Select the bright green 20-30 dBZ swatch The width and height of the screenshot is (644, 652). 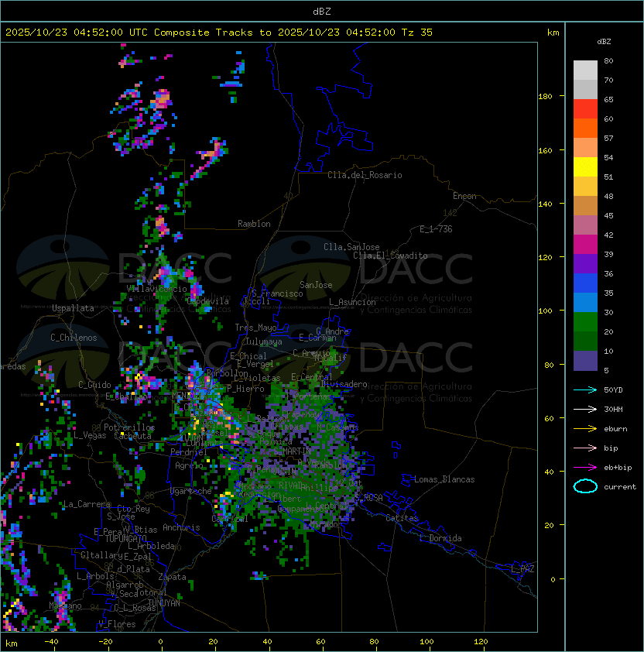click(585, 322)
